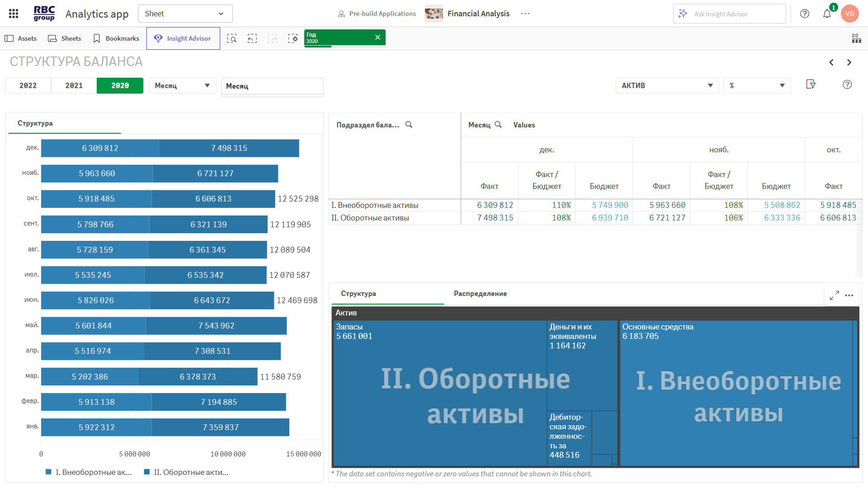Open the selections tool grid icon
The width and height of the screenshot is (868, 488).
coord(856,38)
